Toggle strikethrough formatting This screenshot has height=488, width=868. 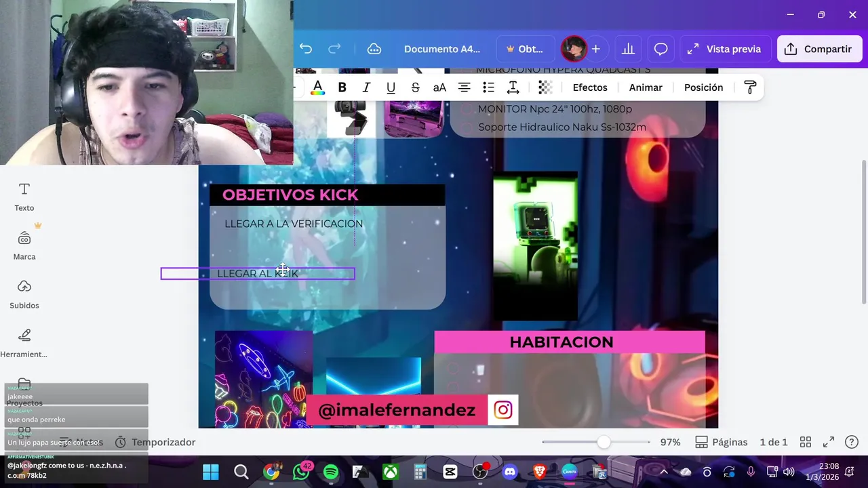click(x=415, y=87)
